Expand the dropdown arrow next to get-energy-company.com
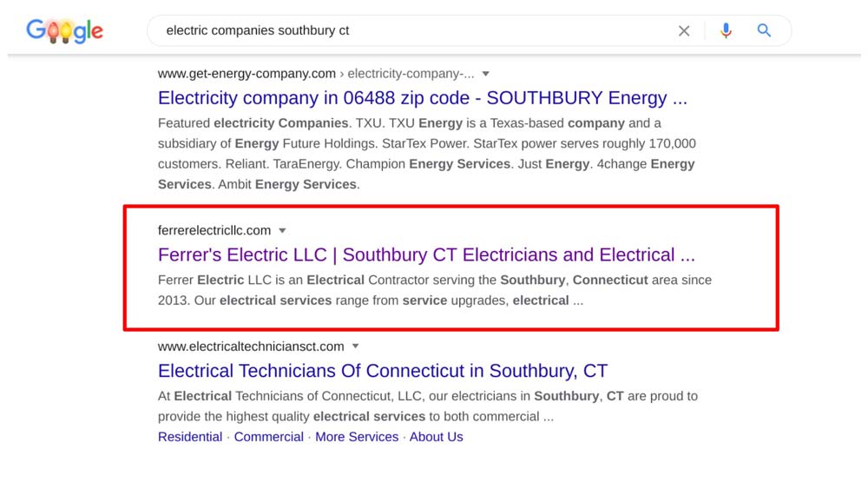868x482 pixels. pos(485,74)
